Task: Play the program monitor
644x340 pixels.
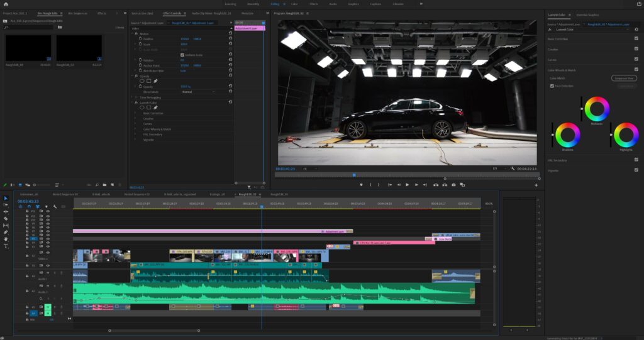Action: (x=407, y=185)
